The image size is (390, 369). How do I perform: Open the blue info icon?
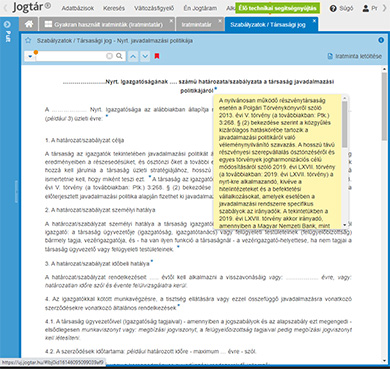[381, 40]
